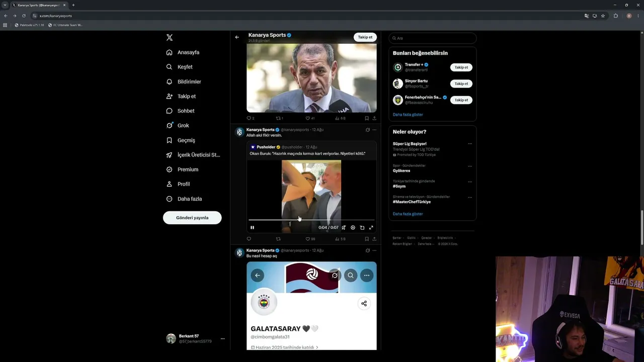Screen dimensions: 644x362
Task: Open the Chrome extensions puzzle icon
Action: [616, 16]
